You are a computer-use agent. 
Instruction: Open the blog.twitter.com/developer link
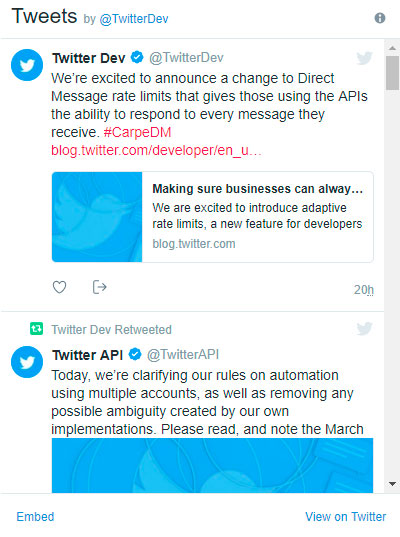pyautogui.click(x=156, y=150)
